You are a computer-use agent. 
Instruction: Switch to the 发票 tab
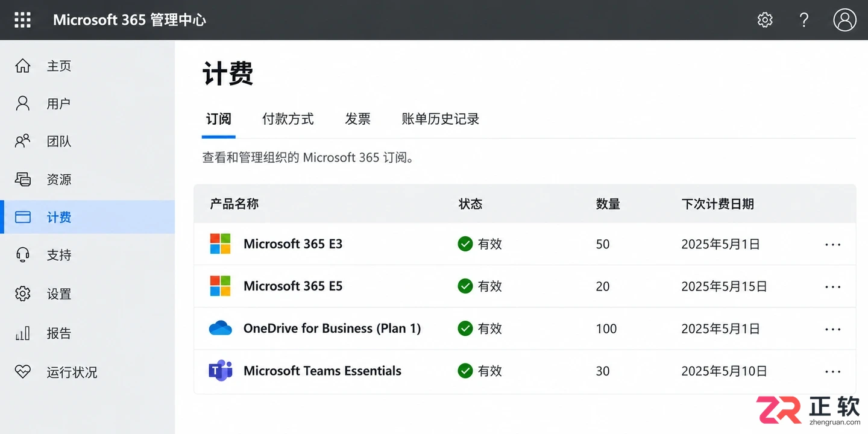(357, 119)
